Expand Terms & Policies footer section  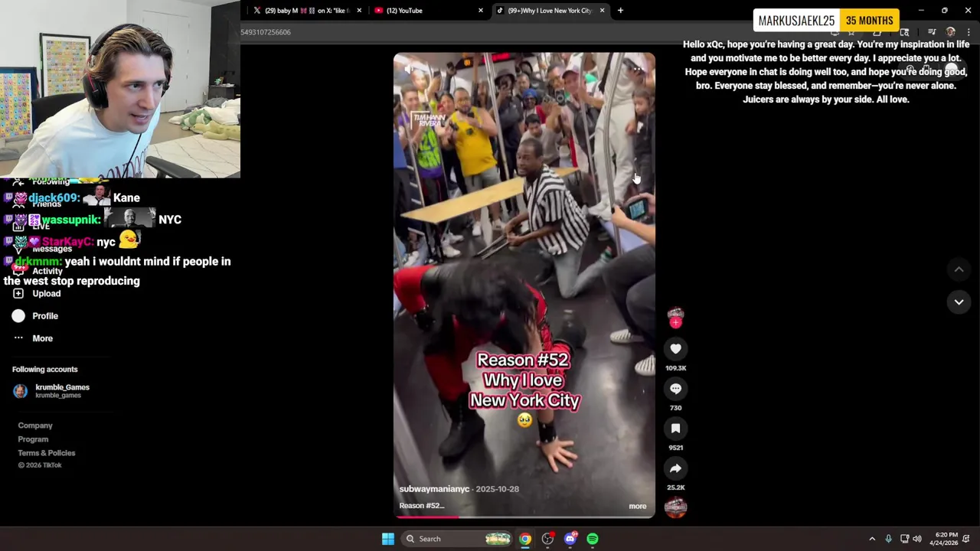point(47,453)
